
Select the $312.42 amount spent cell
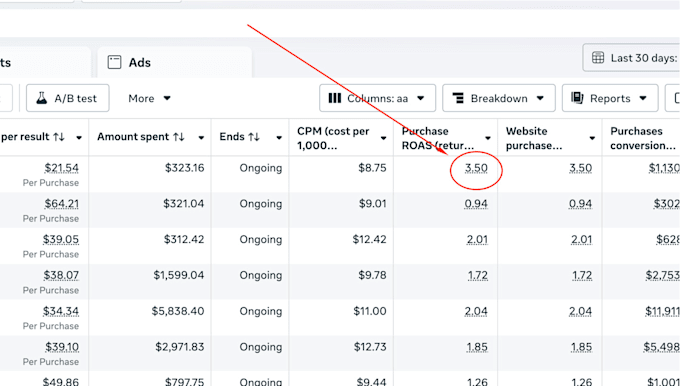184,239
